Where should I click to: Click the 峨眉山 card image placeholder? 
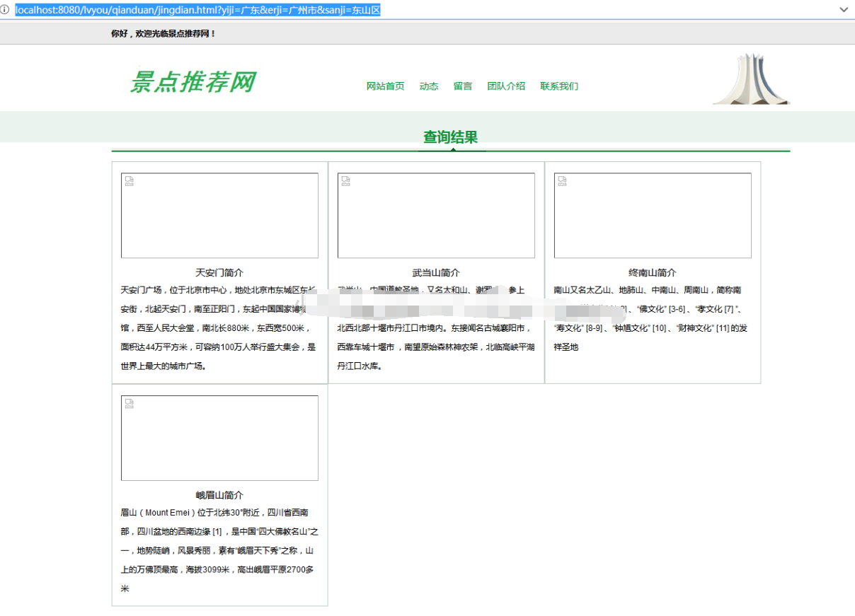coord(219,438)
